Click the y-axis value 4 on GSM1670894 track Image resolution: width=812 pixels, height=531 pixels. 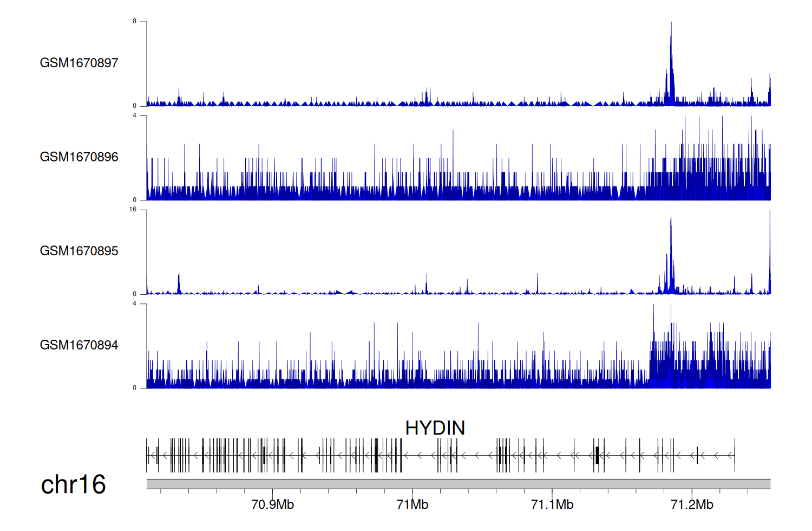point(135,303)
